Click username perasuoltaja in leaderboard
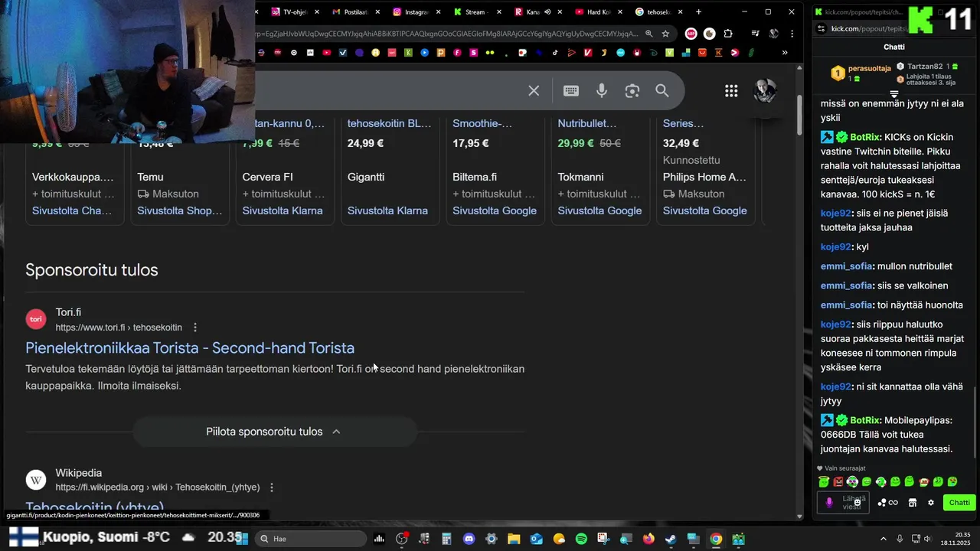980x551 pixels. pos(869,69)
